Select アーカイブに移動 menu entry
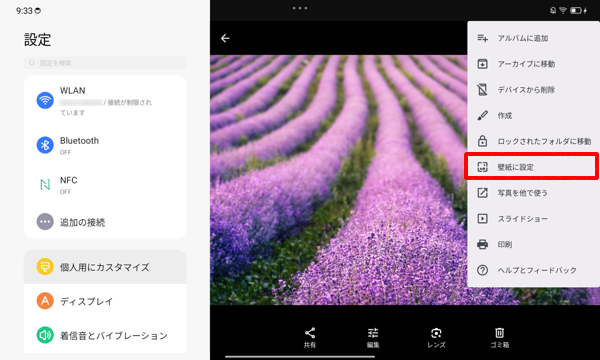 526,64
